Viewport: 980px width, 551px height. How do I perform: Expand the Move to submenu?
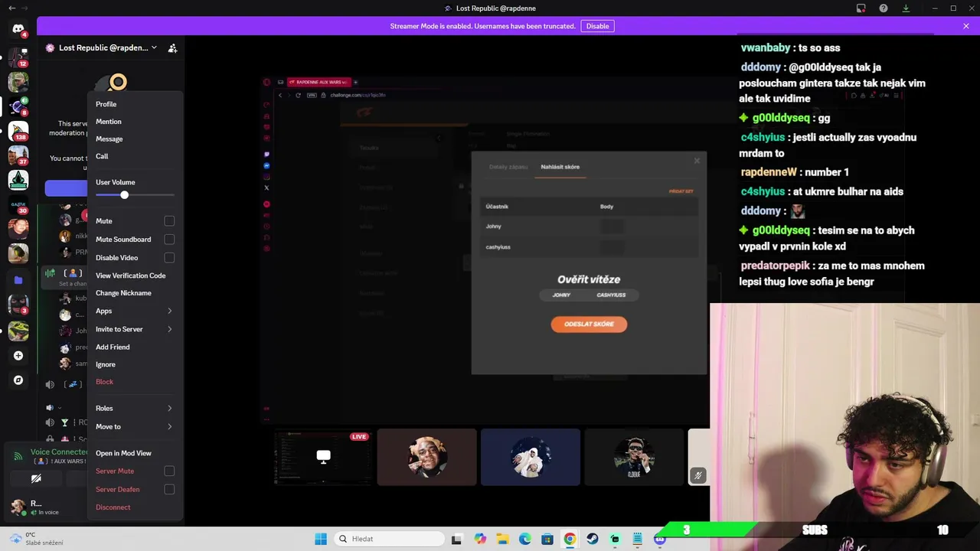(134, 426)
